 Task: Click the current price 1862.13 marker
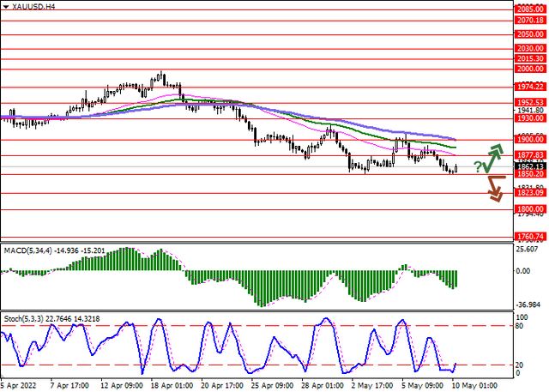pos(531,166)
